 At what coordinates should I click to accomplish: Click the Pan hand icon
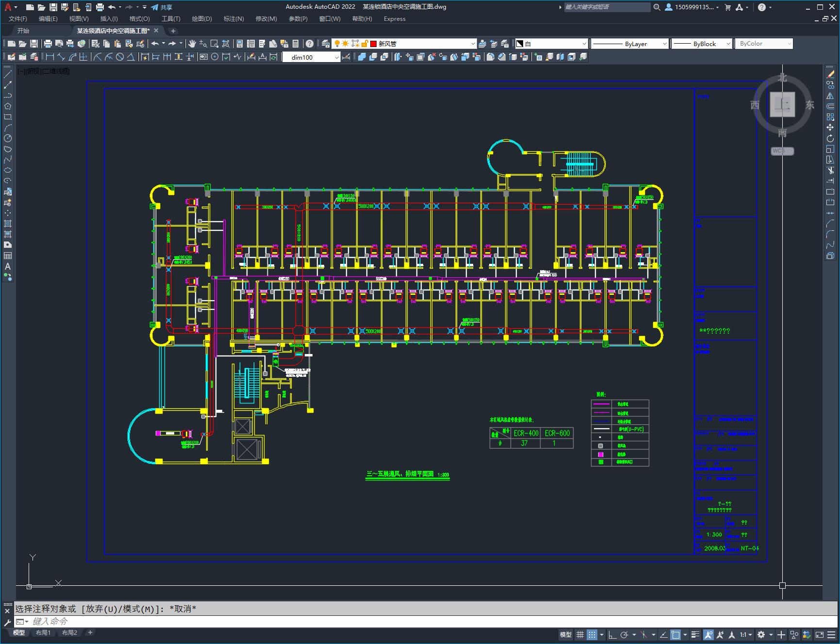192,44
